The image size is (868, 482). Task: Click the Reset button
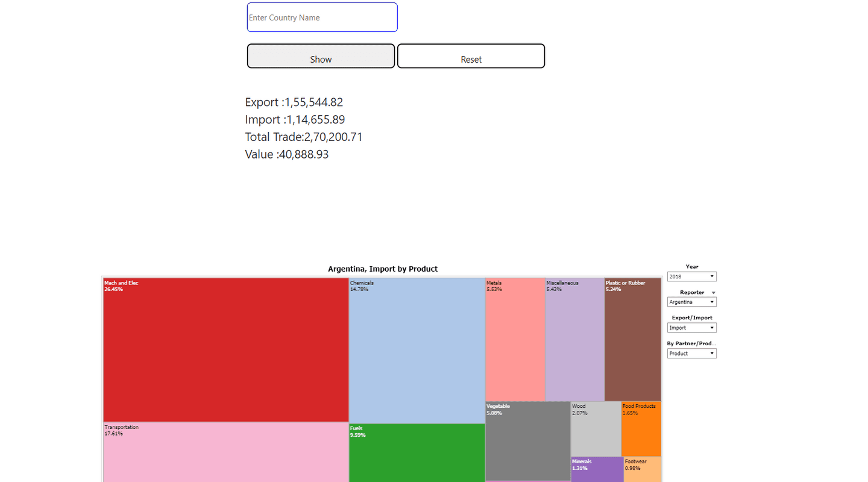click(x=471, y=56)
